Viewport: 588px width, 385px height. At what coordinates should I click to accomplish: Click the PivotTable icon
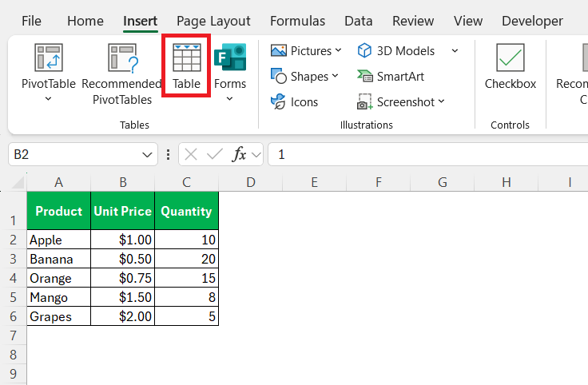pos(49,58)
